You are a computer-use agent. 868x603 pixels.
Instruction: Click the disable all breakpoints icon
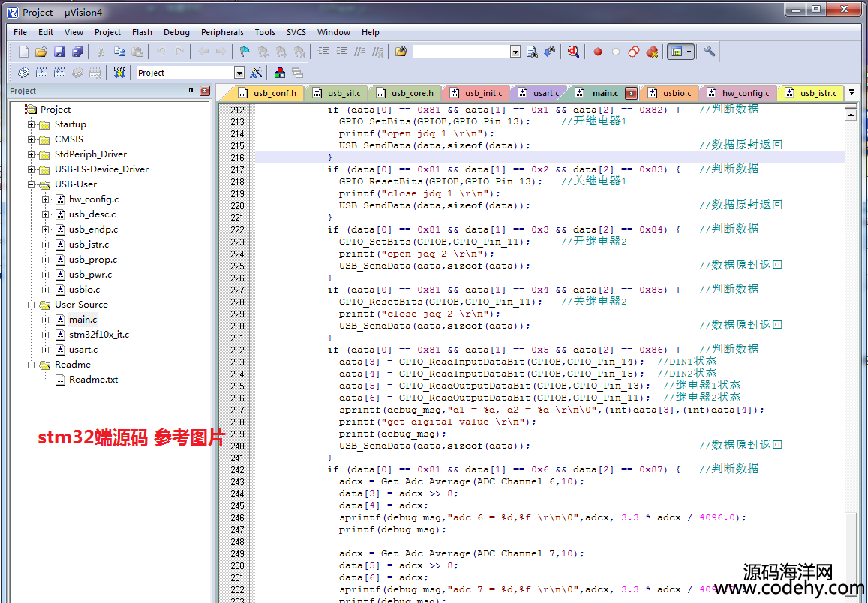634,52
